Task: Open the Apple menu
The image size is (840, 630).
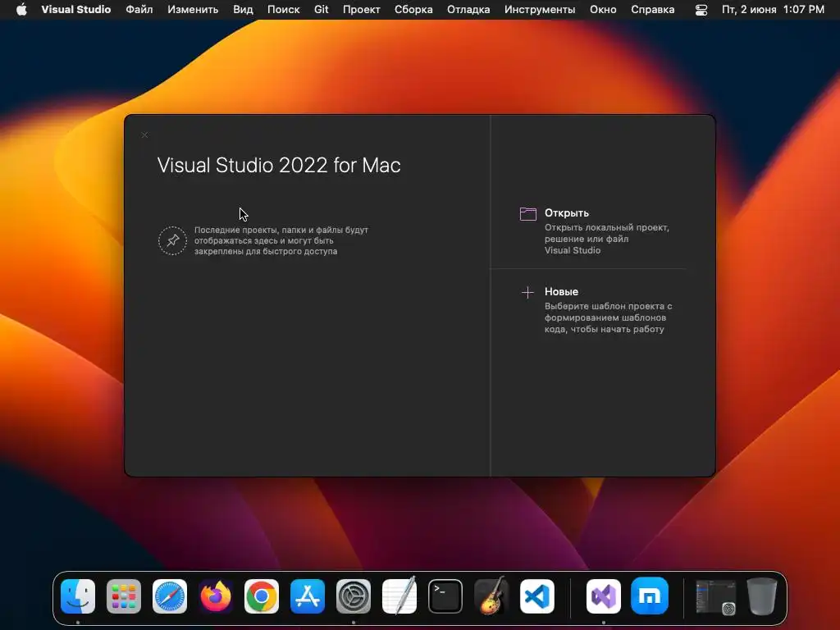Action: coord(21,10)
